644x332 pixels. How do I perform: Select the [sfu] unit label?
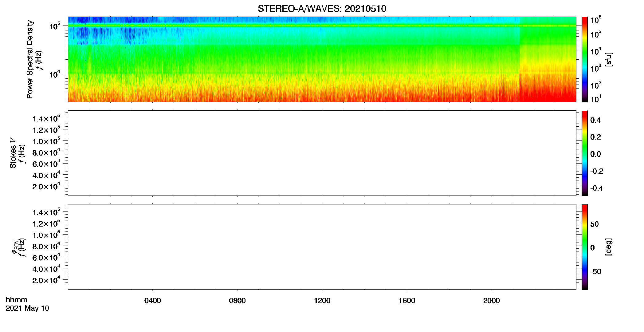tap(608, 59)
